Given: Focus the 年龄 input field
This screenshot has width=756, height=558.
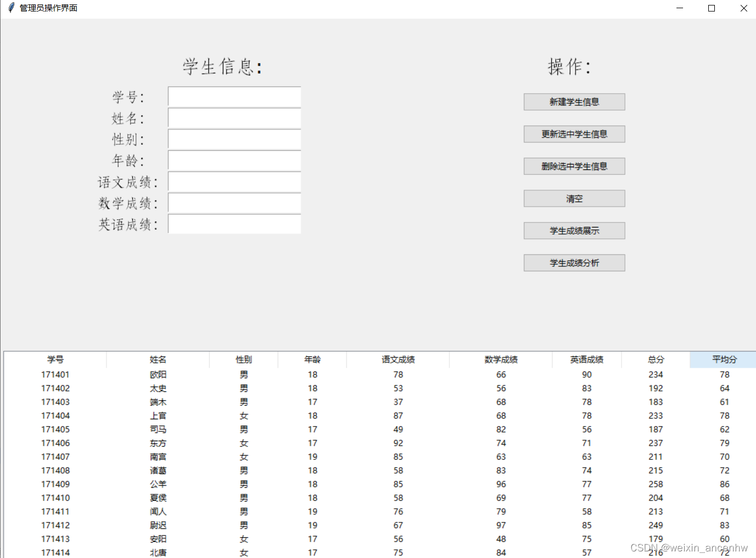Looking at the screenshot, I should tap(234, 161).
